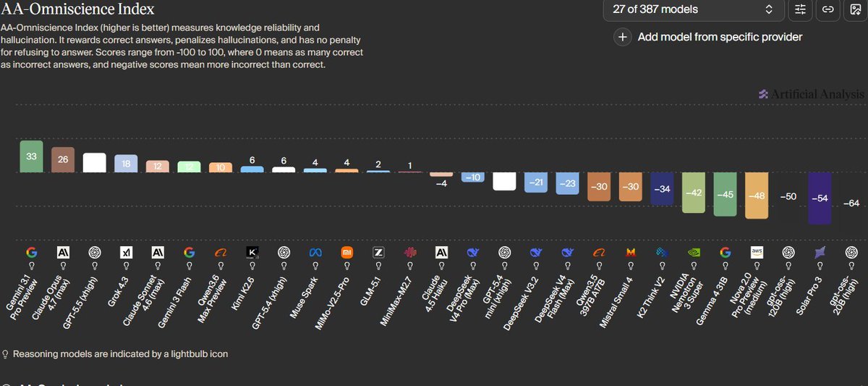Screen dimensions: 868x386
Task: Click the −64 value for gpt-oss-20B
Action: click(x=851, y=203)
